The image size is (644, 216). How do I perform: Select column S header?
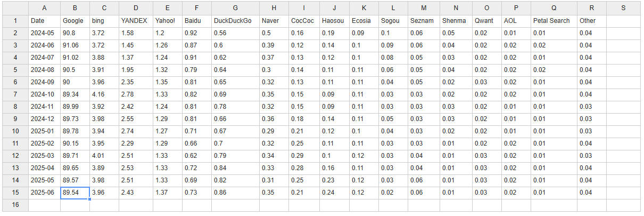tap(623, 8)
